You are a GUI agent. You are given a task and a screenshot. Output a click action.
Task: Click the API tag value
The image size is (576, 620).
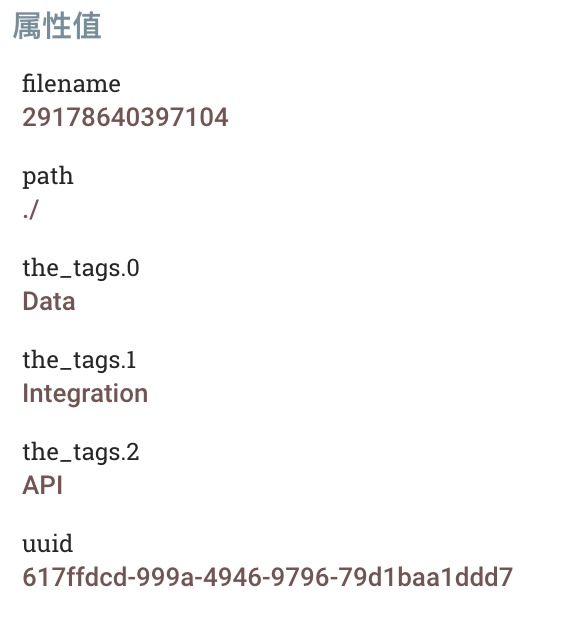click(x=42, y=485)
